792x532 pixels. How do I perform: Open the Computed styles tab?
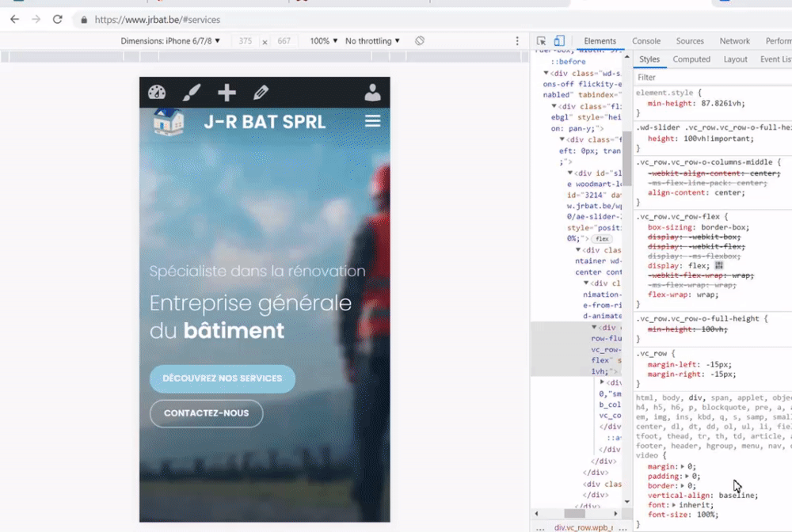click(691, 59)
